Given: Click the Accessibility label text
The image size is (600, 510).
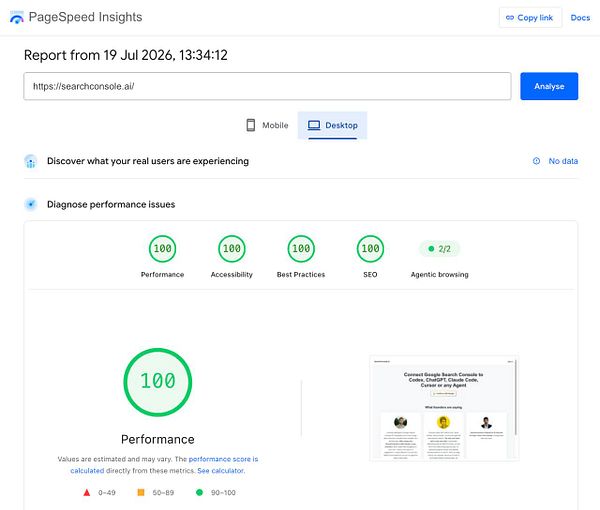Looking at the screenshot, I should click(x=232, y=274).
